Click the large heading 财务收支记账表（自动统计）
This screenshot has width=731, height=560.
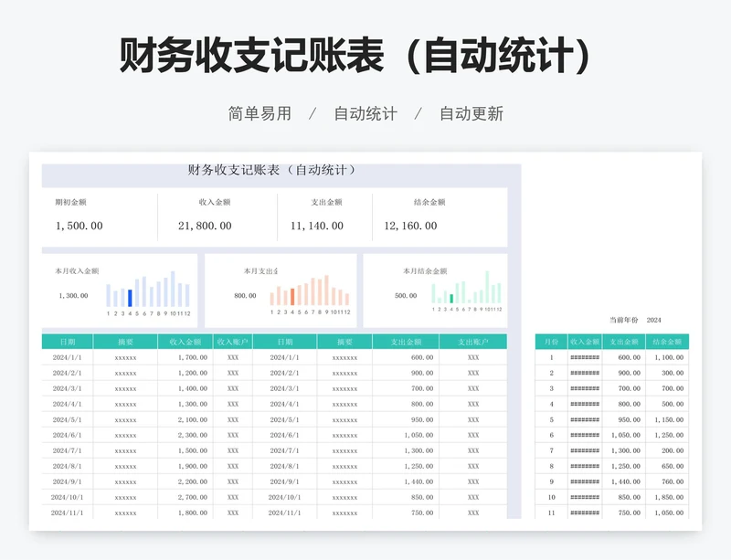[x=355, y=56]
